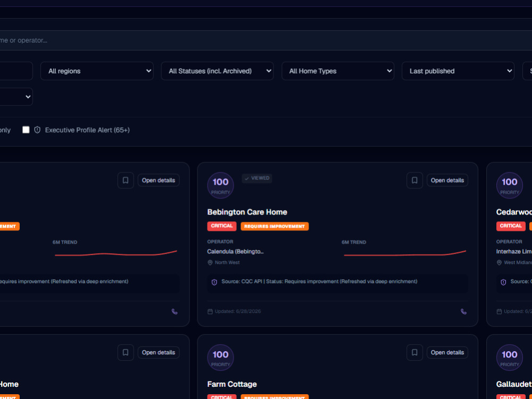The height and width of the screenshot is (399, 532).
Task: Click the VIEWED badge on Bebington card
Action: coord(257,178)
